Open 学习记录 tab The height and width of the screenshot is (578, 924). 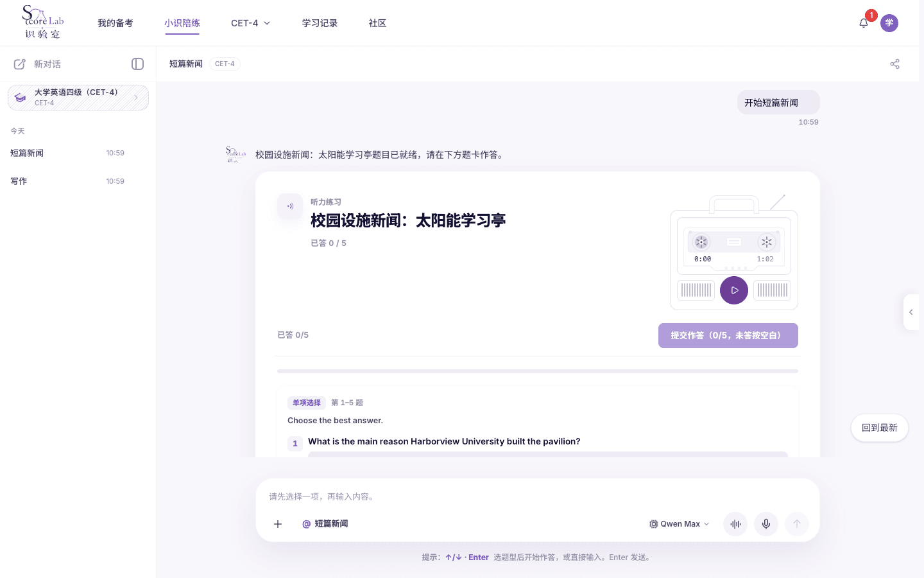coord(320,23)
